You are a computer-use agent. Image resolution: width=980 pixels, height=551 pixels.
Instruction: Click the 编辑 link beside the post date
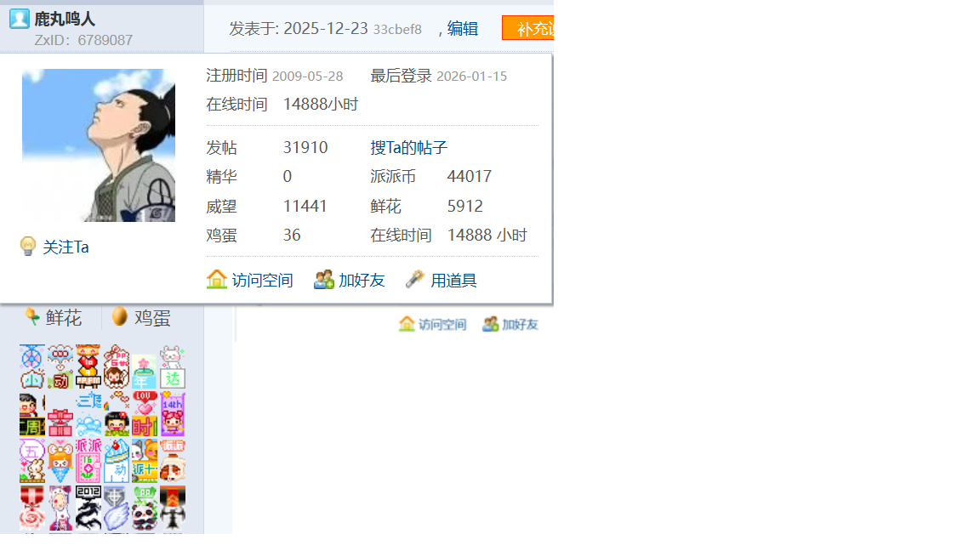(x=463, y=28)
